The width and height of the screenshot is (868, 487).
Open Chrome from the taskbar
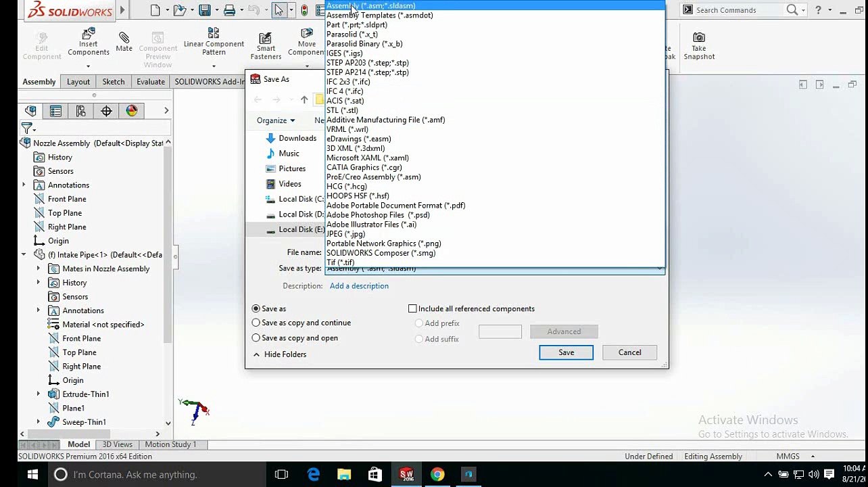pos(437,474)
